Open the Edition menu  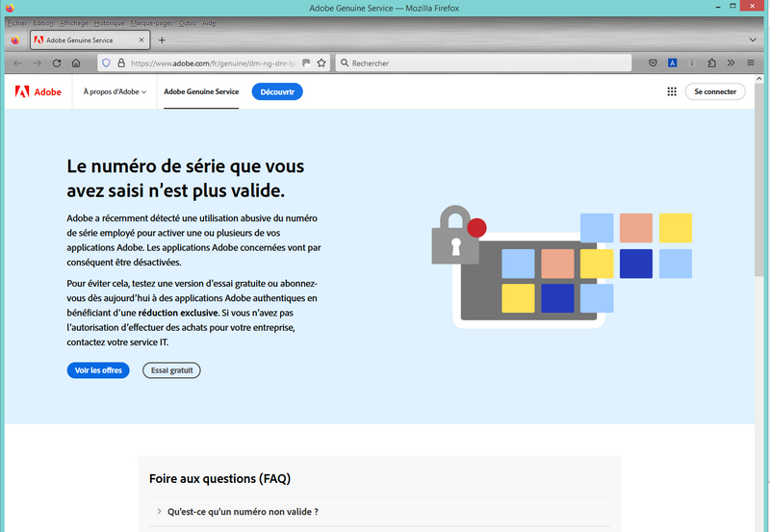tap(43, 23)
